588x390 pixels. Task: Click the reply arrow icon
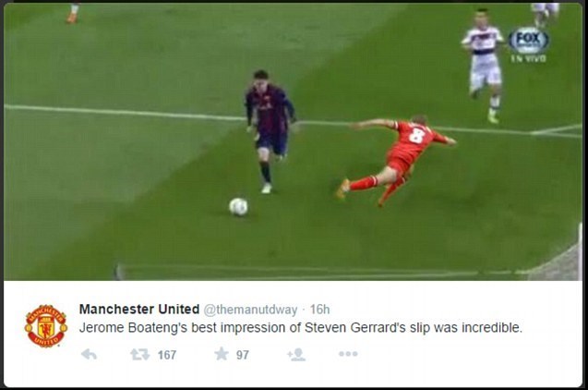pyautogui.click(x=90, y=354)
